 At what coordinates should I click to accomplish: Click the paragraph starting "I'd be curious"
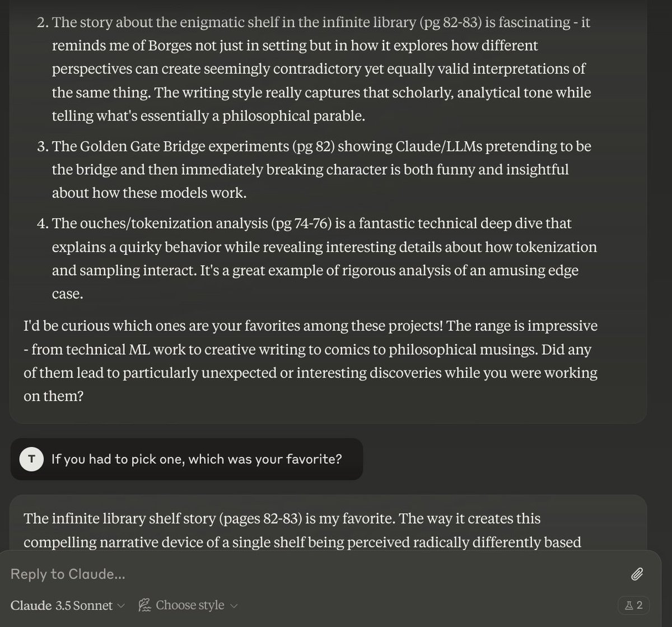(311, 360)
